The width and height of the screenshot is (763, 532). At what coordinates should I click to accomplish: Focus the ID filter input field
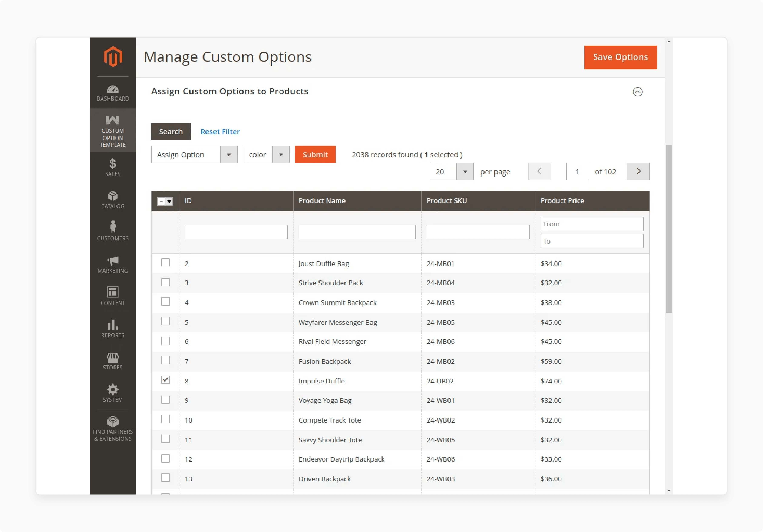[236, 232]
